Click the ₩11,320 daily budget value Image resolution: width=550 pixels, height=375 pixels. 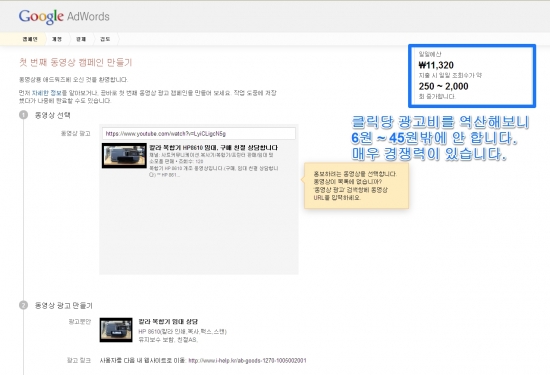tap(436, 65)
